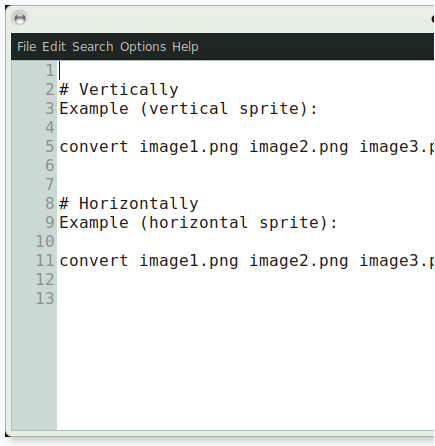
Task: Click line number 1 in the gutter
Action: coord(50,71)
